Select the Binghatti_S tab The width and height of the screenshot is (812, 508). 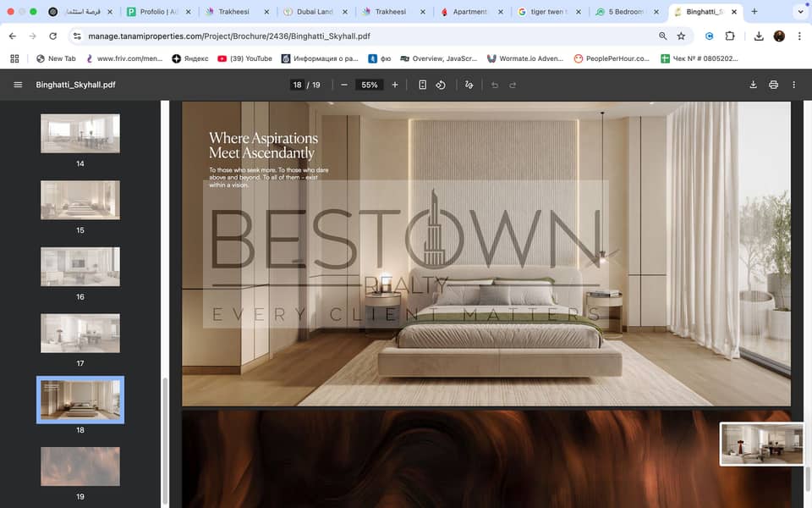[704, 11]
